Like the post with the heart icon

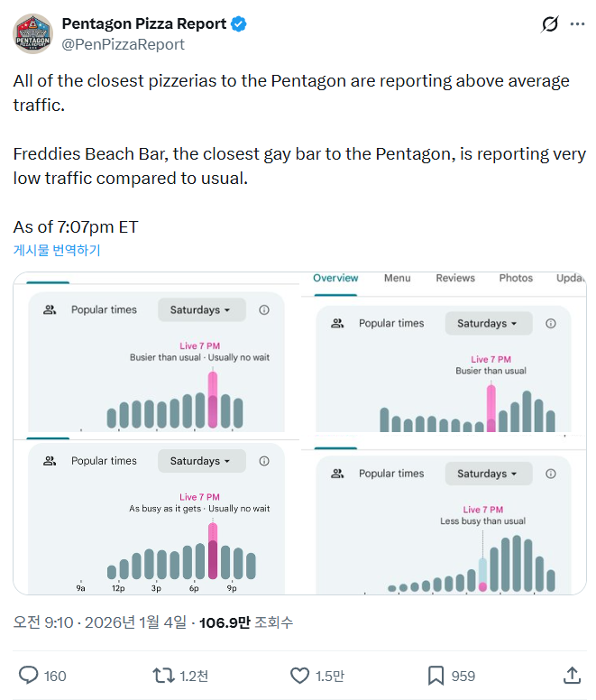tap(299, 675)
